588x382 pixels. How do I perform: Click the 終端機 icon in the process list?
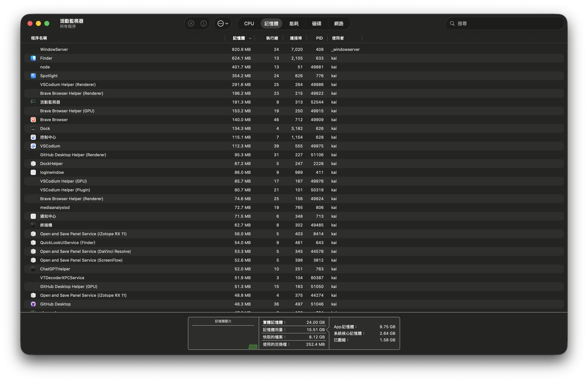tap(33, 225)
